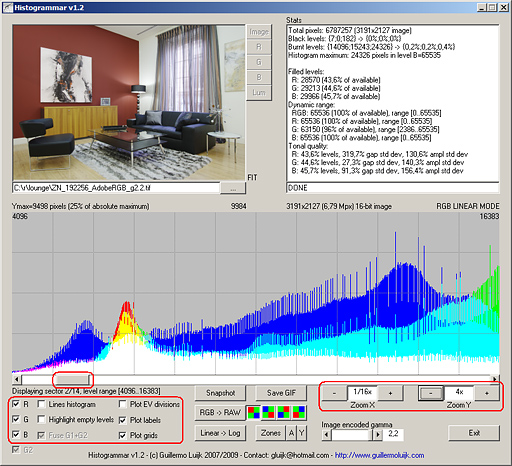Enable Plot EV divisions
The image size is (512, 466).
tap(123, 404)
